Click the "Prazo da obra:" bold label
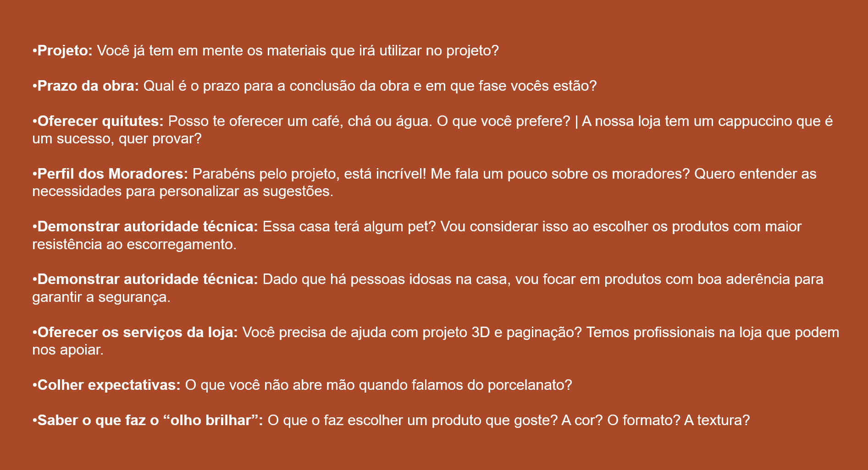 click(x=88, y=86)
